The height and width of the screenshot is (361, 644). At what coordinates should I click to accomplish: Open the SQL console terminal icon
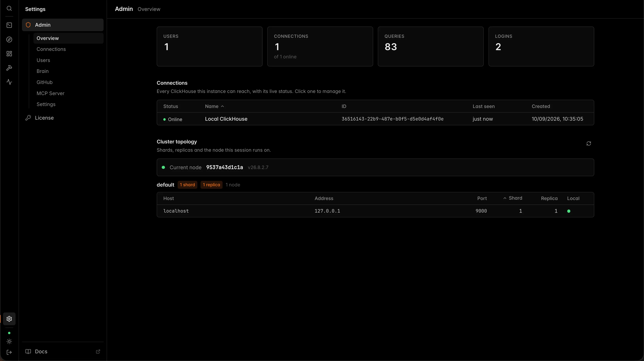9,25
